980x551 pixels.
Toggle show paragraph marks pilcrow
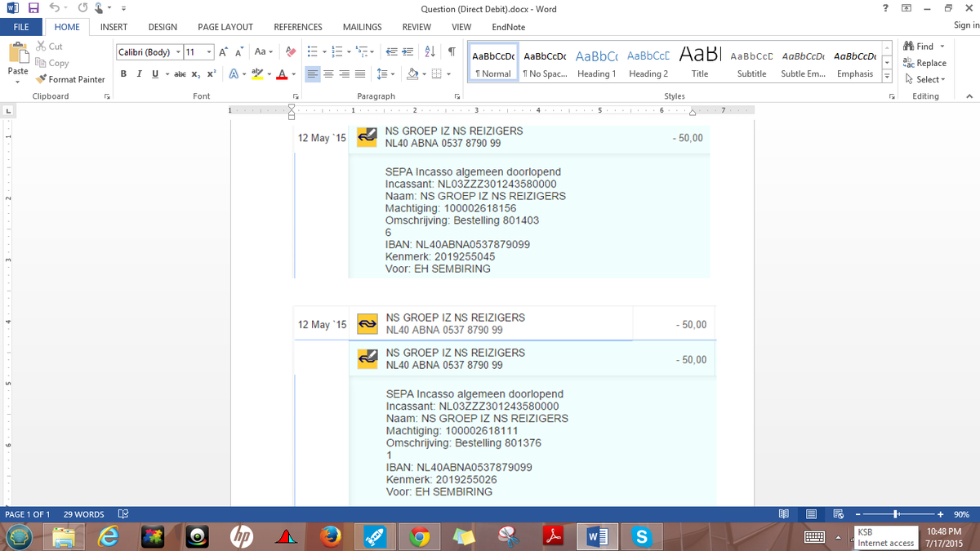click(451, 52)
